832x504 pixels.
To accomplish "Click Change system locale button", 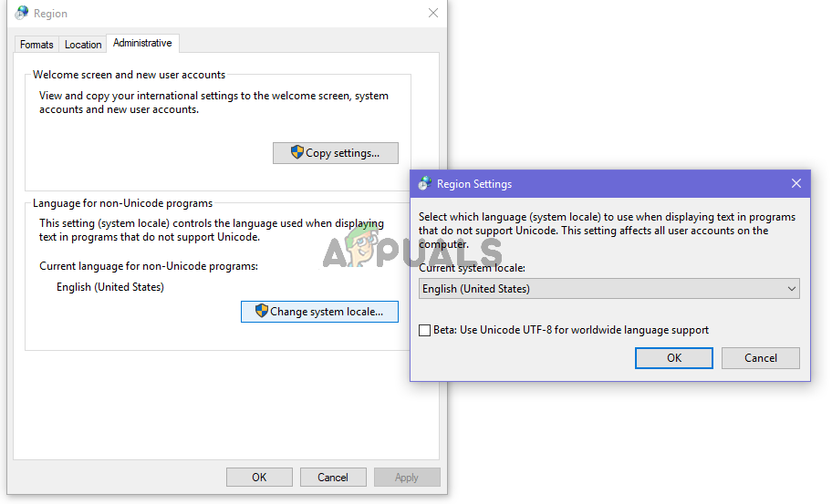I will click(319, 312).
